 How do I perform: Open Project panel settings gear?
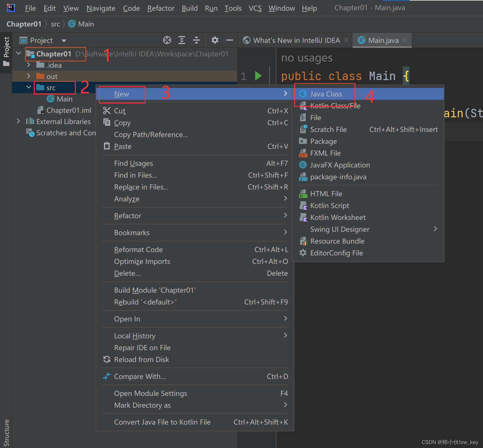(215, 40)
